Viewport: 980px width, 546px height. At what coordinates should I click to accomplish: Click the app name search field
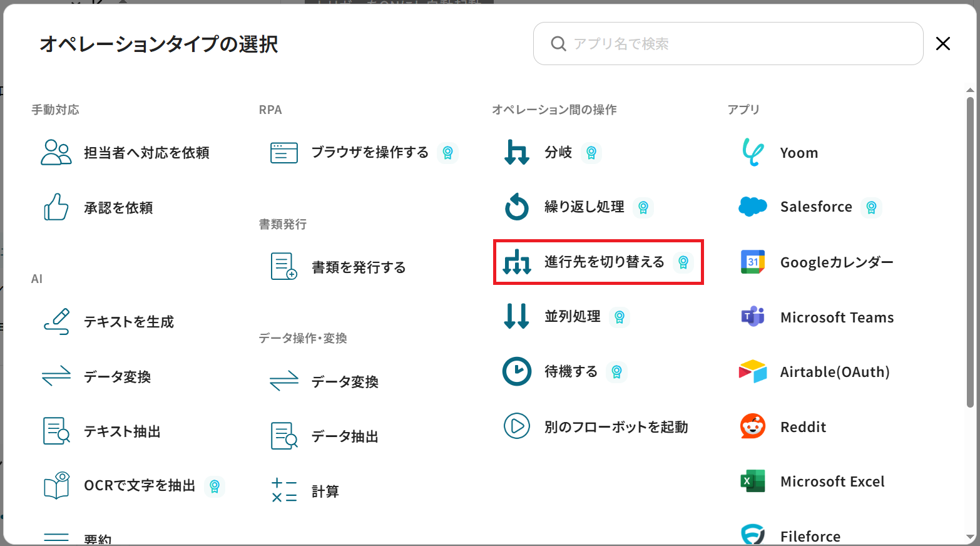click(738, 44)
